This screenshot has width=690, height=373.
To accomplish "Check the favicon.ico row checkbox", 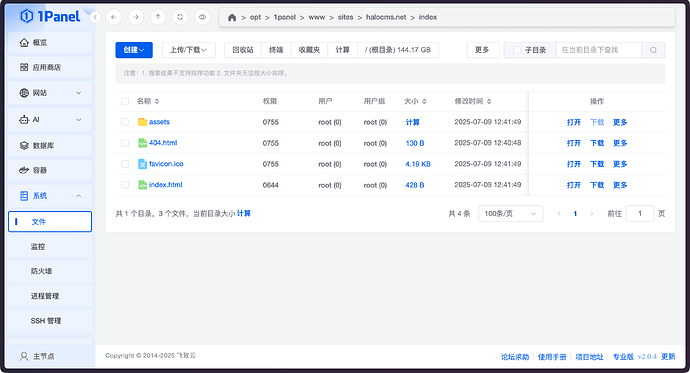I will pos(125,164).
